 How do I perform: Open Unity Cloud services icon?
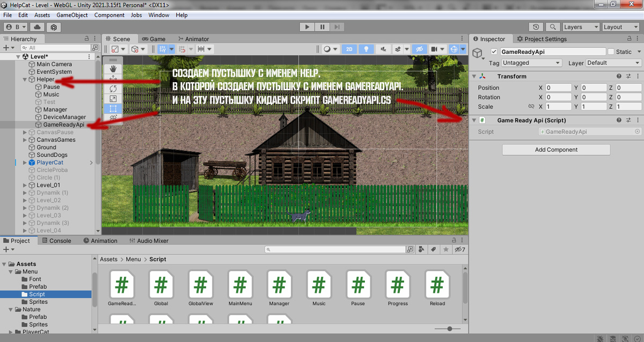pos(38,27)
